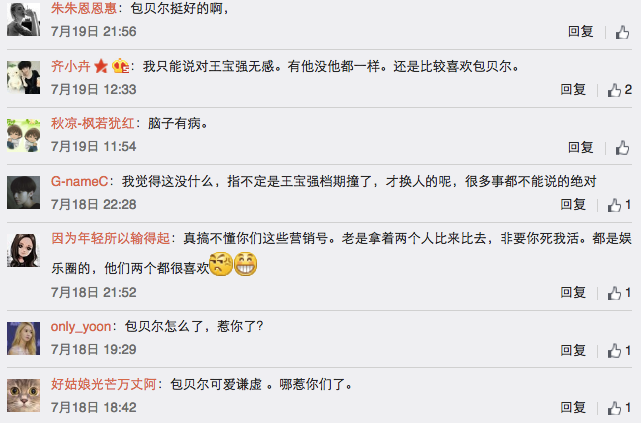Click the grinning emoji in the comment
Image resolution: width=641 pixels, height=423 pixels.
pyautogui.click(x=245, y=264)
